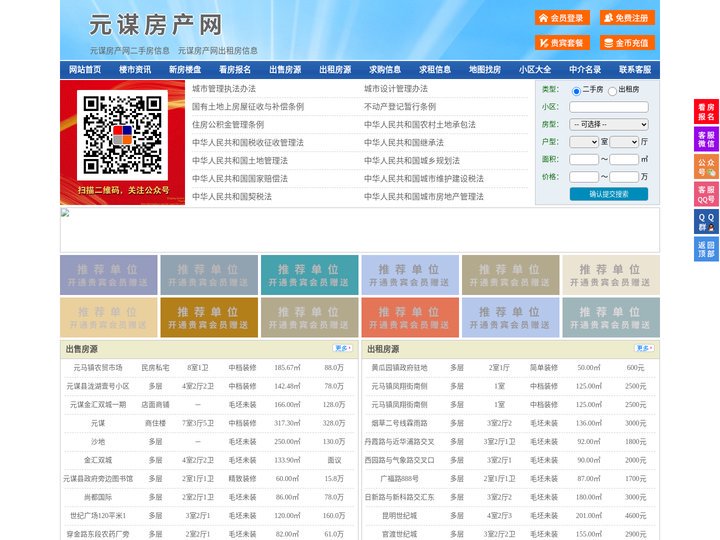Screen dimensions: 720x540
Task: Open 新房楼盘 navigation item
Action: [185, 70]
